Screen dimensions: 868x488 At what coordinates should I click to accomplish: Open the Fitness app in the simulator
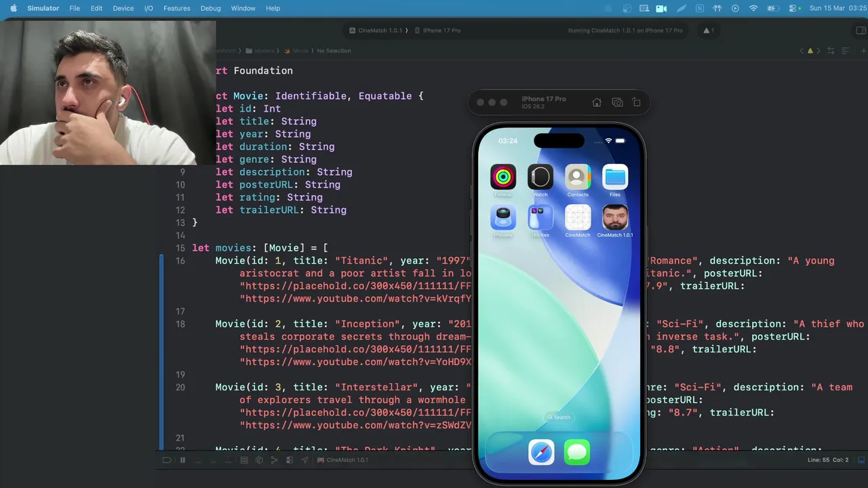[503, 177]
